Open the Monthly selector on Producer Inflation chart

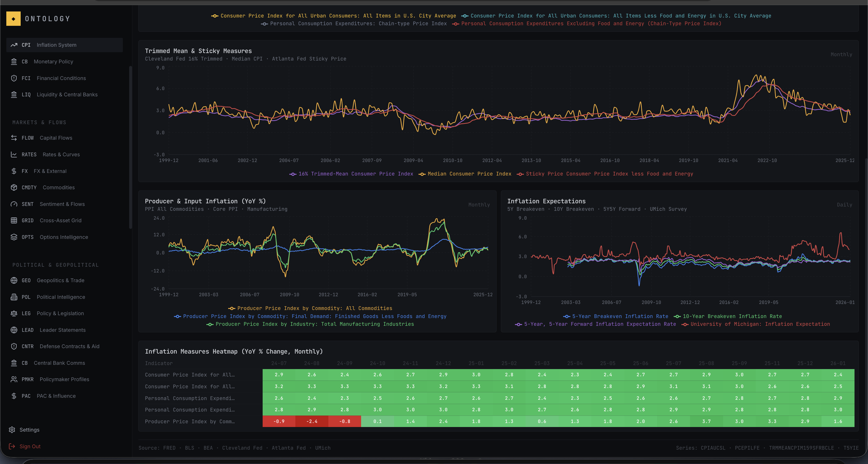479,204
